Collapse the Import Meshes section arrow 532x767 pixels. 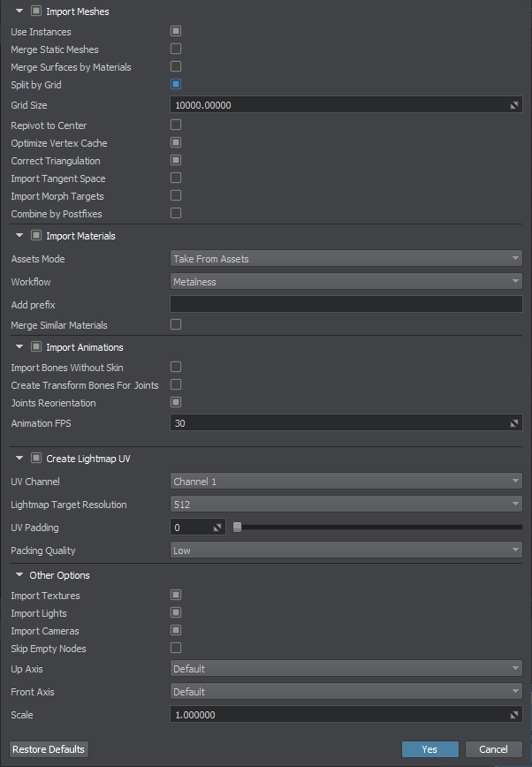click(x=19, y=11)
